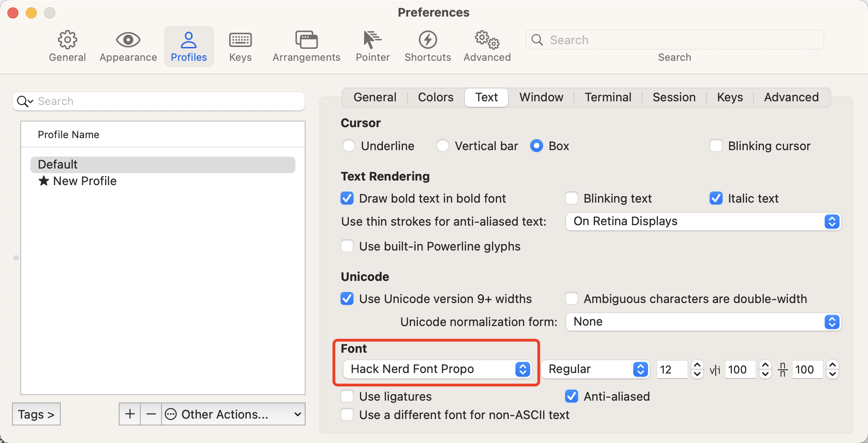Toggle Use Unicode version 9+ widths
Viewport: 868px width, 443px height.
tap(347, 299)
